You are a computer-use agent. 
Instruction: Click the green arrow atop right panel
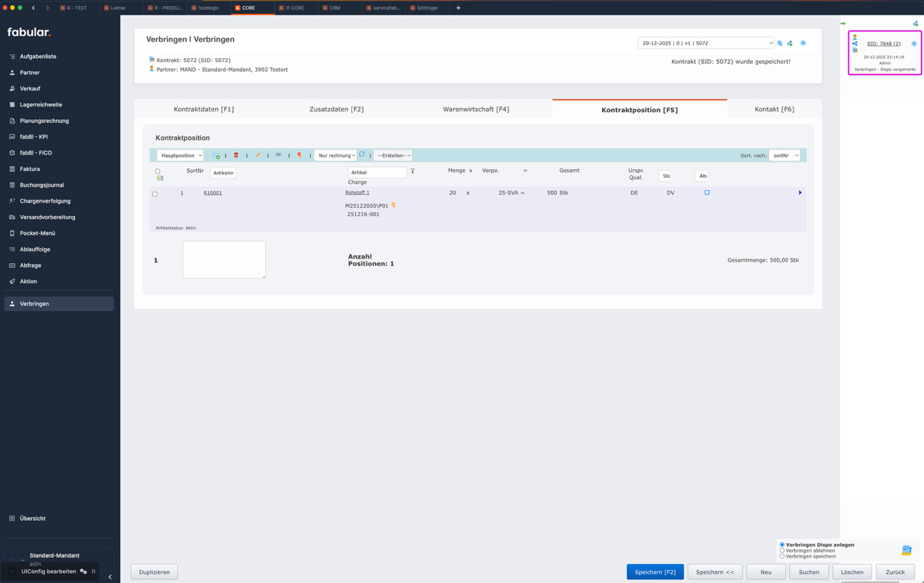point(843,23)
